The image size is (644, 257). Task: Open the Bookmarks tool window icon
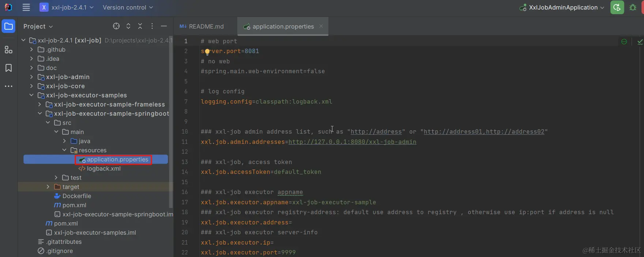point(9,68)
